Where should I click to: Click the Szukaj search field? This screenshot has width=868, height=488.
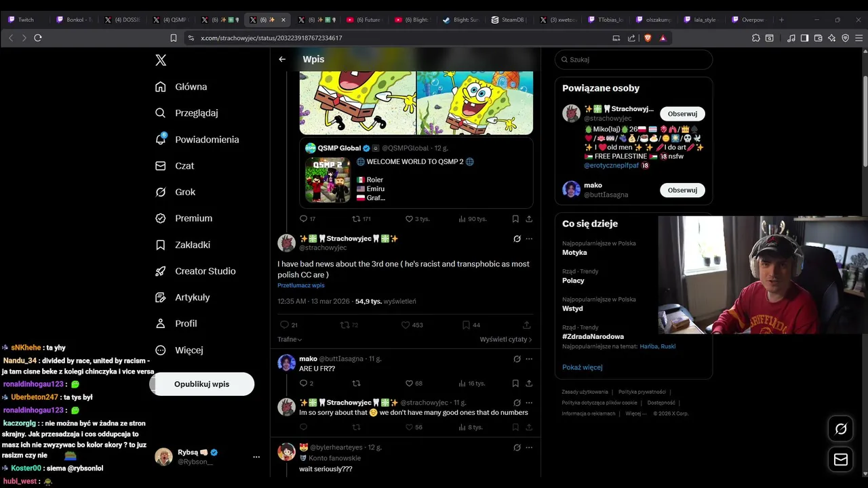633,60
